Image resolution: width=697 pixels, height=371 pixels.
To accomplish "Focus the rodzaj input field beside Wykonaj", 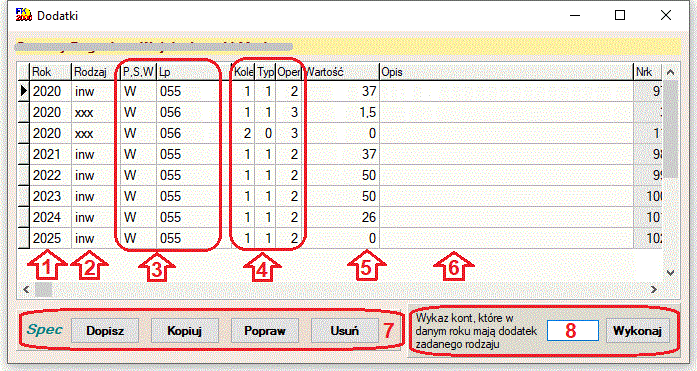I will (573, 331).
